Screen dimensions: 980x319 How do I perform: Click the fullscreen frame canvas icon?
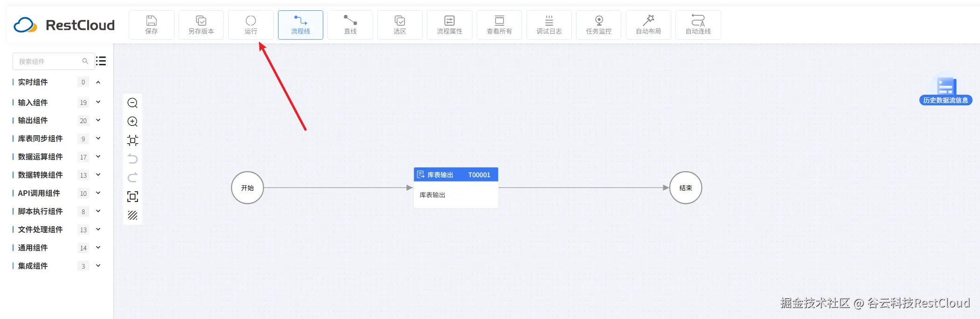tap(132, 196)
